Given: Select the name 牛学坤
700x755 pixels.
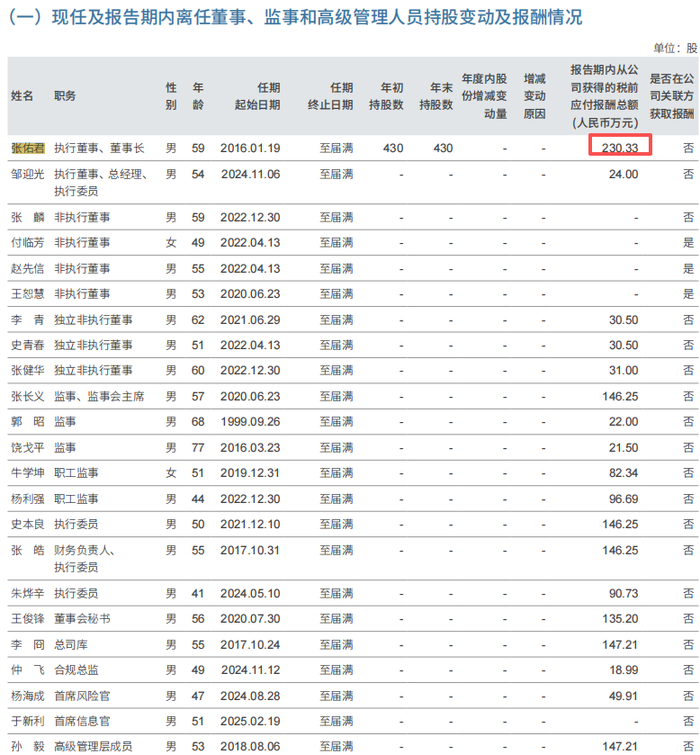Looking at the screenshot, I should tap(28, 473).
